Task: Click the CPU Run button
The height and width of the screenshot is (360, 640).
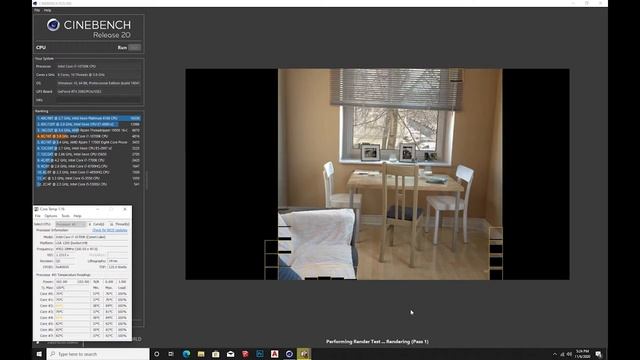Action: [134, 47]
